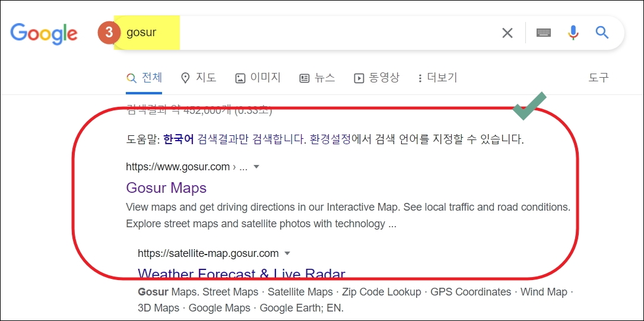Open the 동영상 tab
Viewport: 644px width, 321px height.
[x=377, y=78]
